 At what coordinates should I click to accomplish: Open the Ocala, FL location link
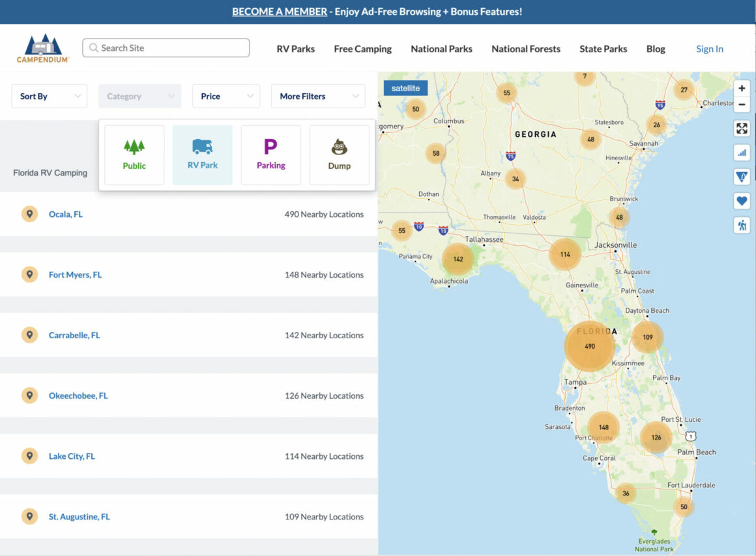[66, 214]
